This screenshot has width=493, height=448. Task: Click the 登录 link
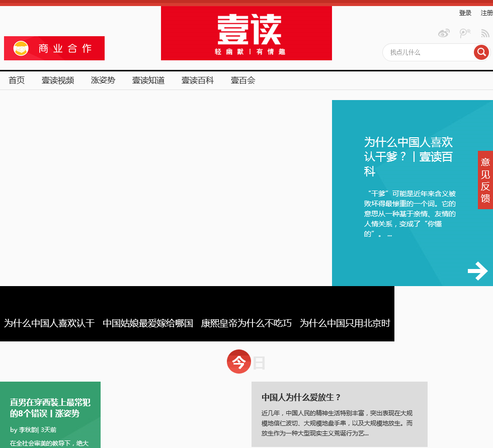(465, 13)
